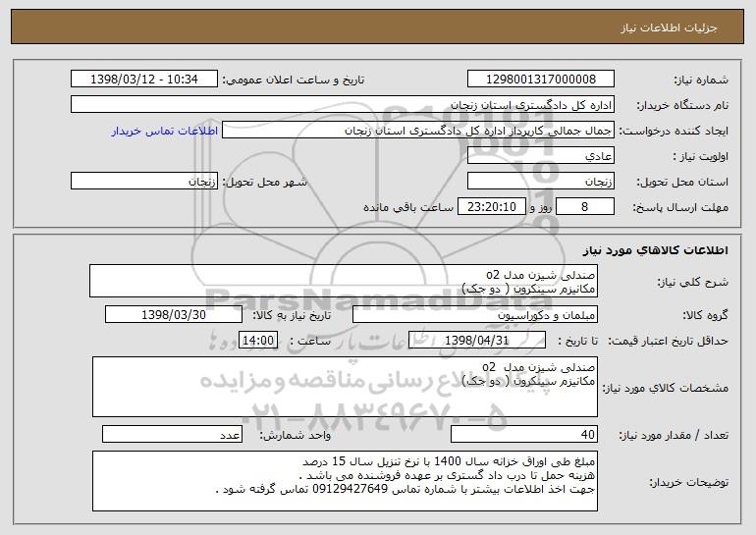Click the شماره نیاز label
Screen dimensions: 756x535
pyautogui.click(x=701, y=80)
